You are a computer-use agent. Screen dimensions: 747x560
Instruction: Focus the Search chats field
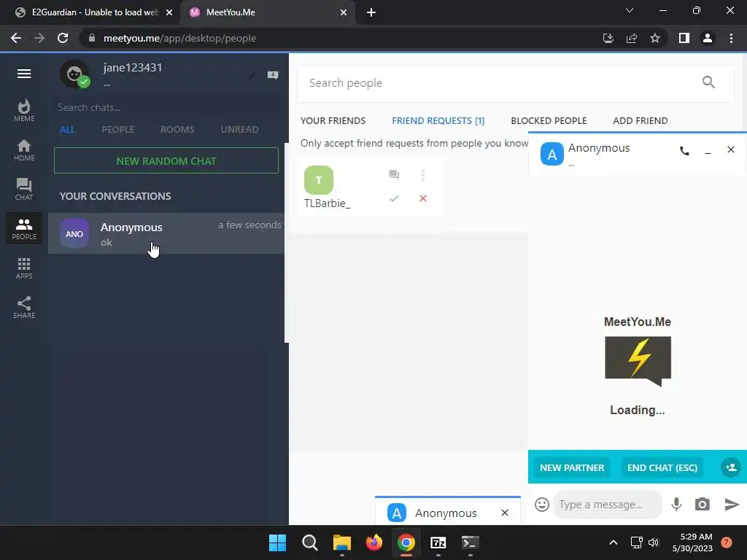coord(166,108)
